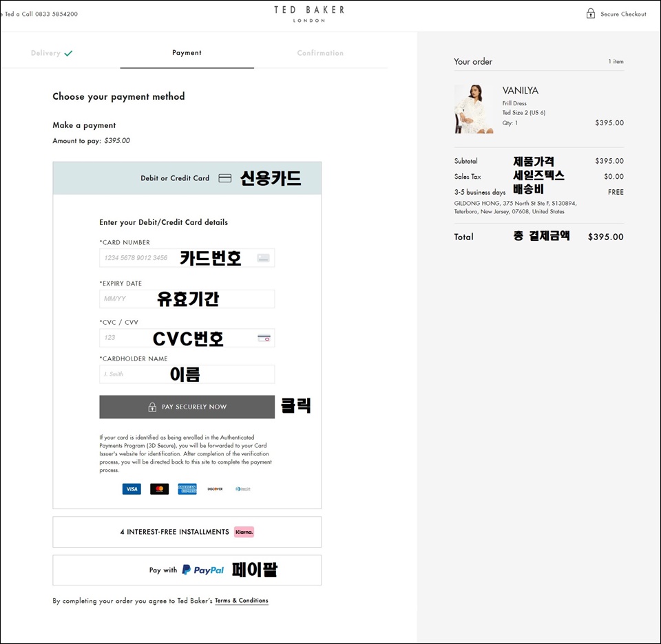Expand the 4 Interest-Free Installments option
The width and height of the screenshot is (661, 644).
pos(187,532)
